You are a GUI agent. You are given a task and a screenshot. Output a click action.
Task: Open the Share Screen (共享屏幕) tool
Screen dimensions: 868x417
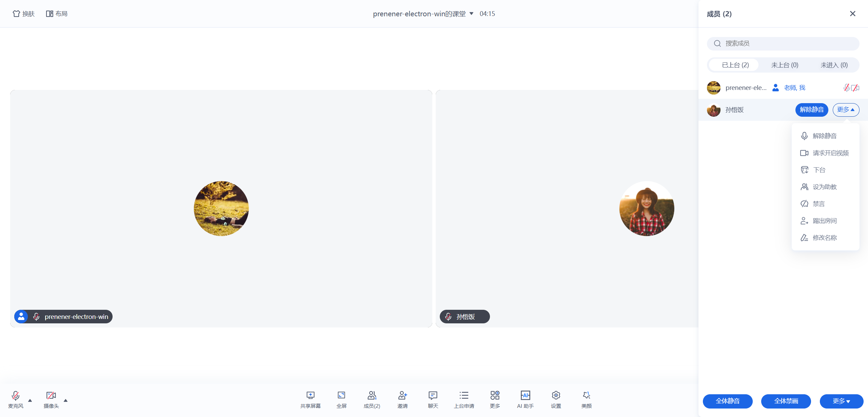point(310,399)
